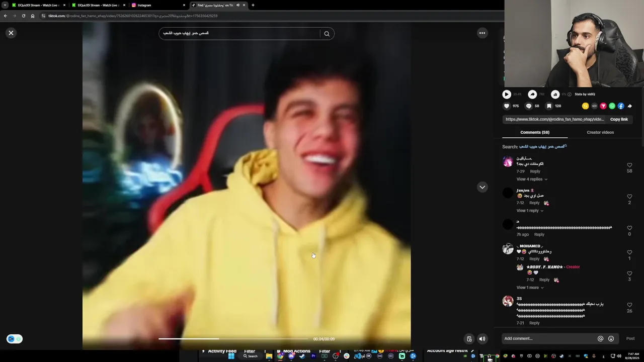Switch to Creator videos tab

pyautogui.click(x=600, y=132)
